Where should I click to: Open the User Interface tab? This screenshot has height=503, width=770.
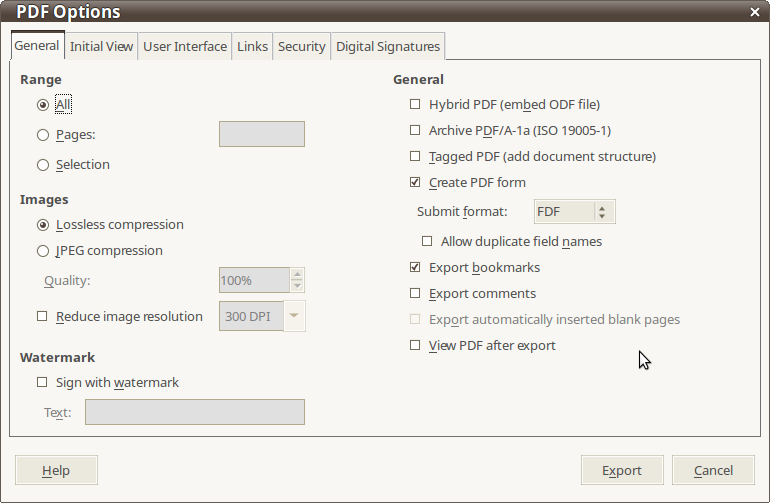pyautogui.click(x=185, y=47)
